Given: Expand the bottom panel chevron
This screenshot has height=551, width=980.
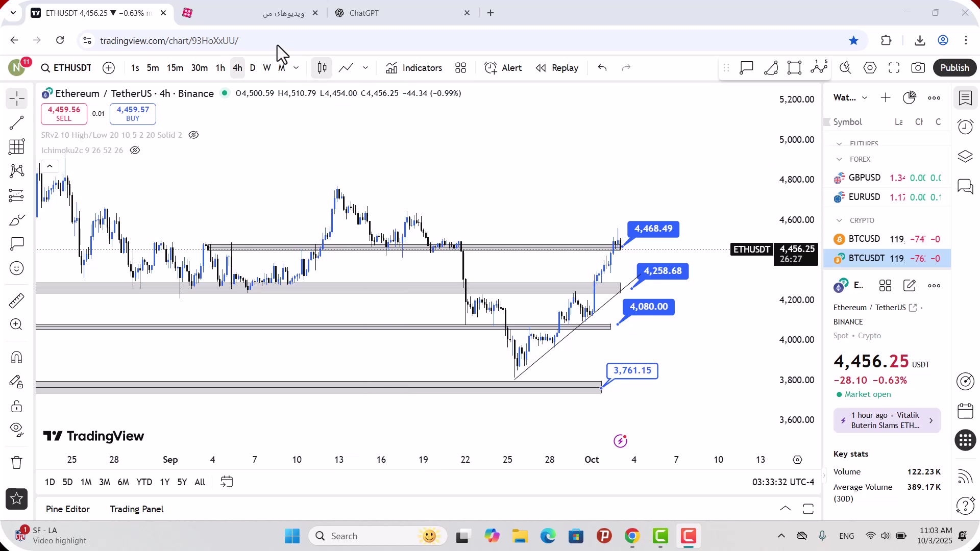Looking at the screenshot, I should [x=785, y=509].
